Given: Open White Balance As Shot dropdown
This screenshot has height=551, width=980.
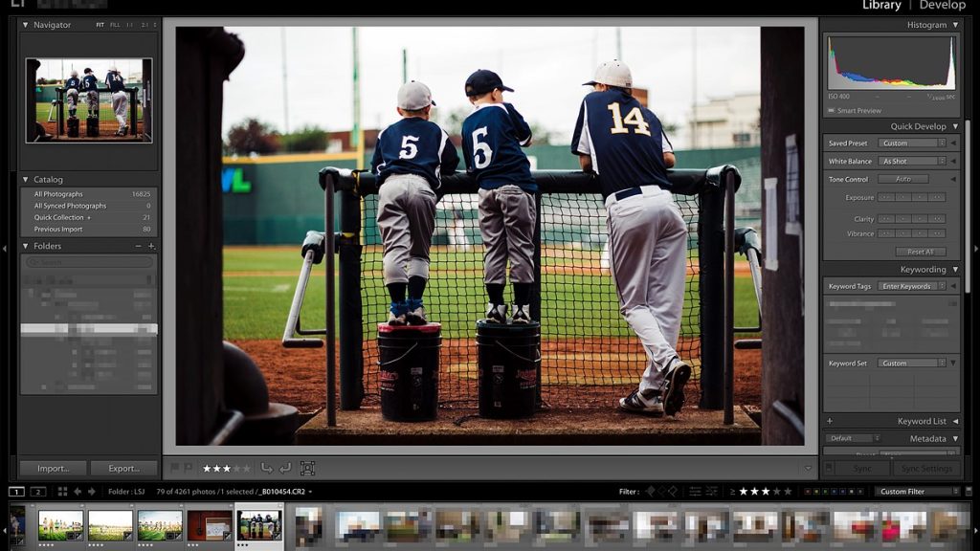Looking at the screenshot, I should click(x=913, y=161).
